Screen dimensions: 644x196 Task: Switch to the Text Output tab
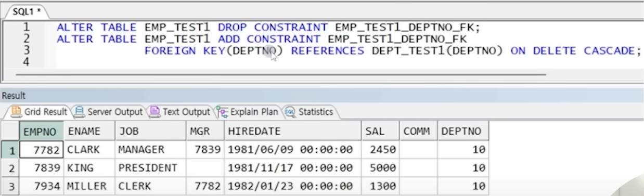pos(181,112)
